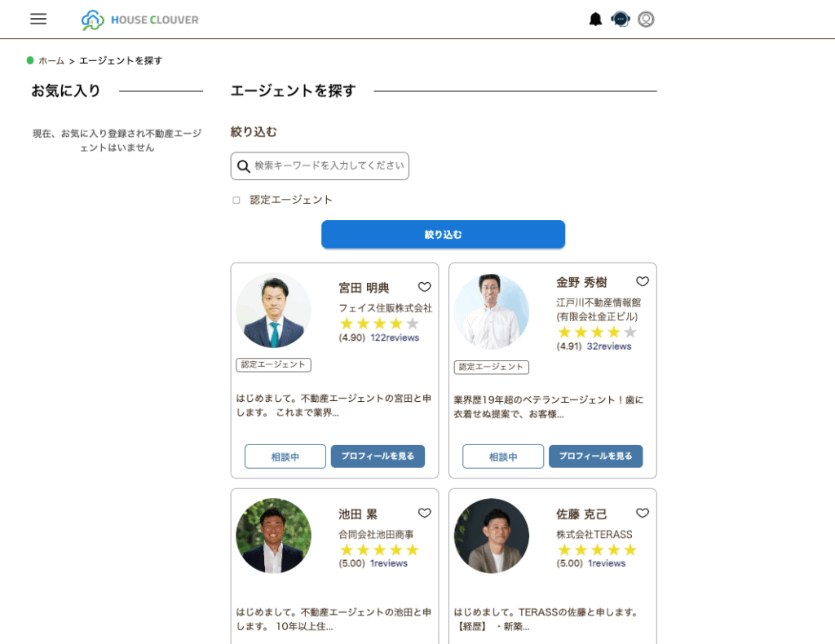
Task: Favorite agent 金野 秀樹 with the heart icon
Action: [643, 281]
